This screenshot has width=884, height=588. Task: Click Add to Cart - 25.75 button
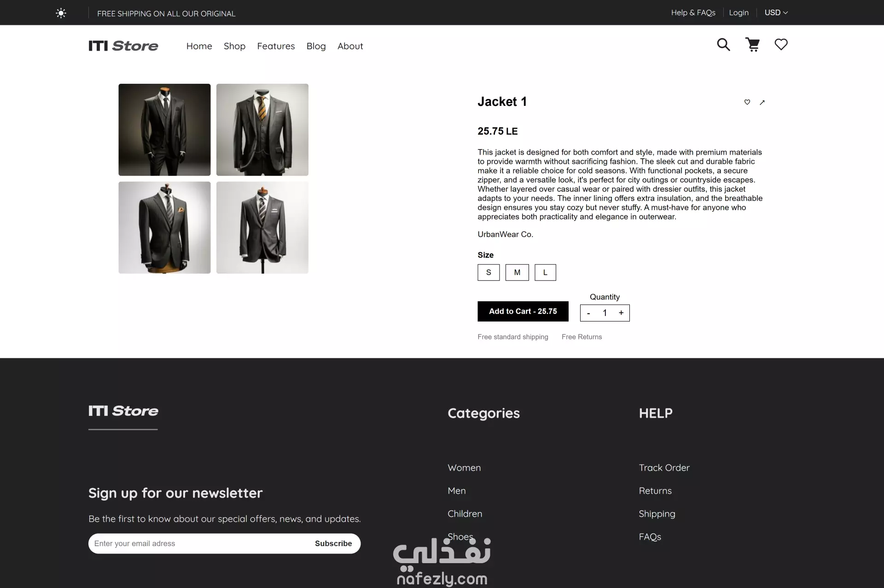523,311
